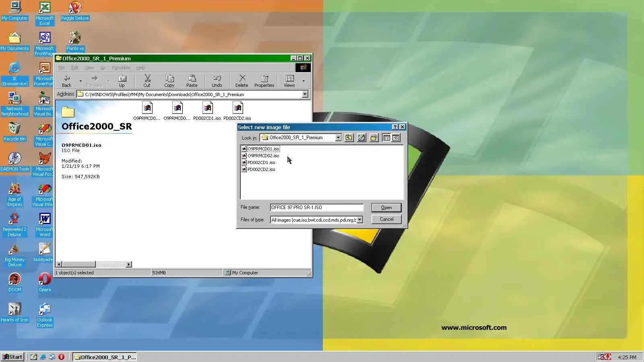Click the dialog's question-mark help button
Image resolution: width=644 pixels, height=362 pixels.
coord(395,127)
